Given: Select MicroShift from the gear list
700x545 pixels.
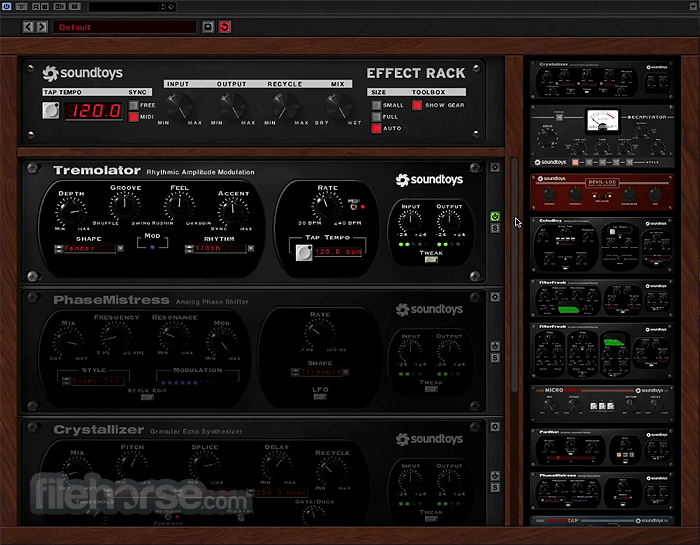Looking at the screenshot, I should pyautogui.click(x=602, y=404).
